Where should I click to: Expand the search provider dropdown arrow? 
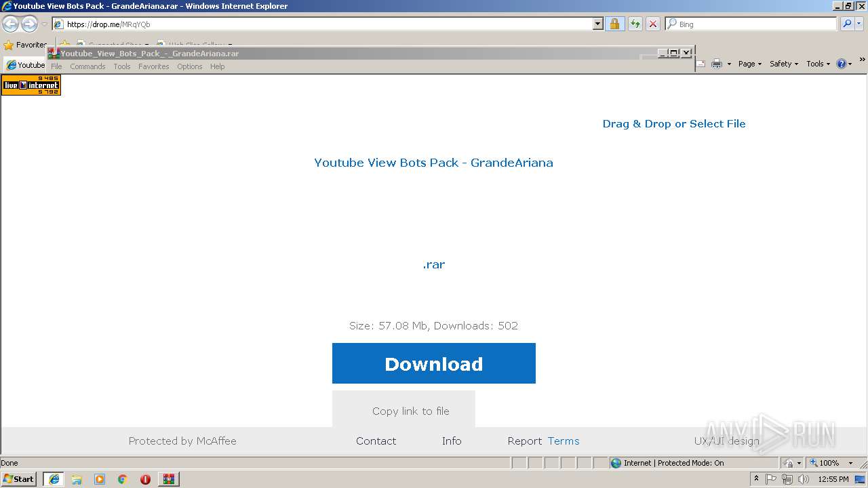[860, 24]
